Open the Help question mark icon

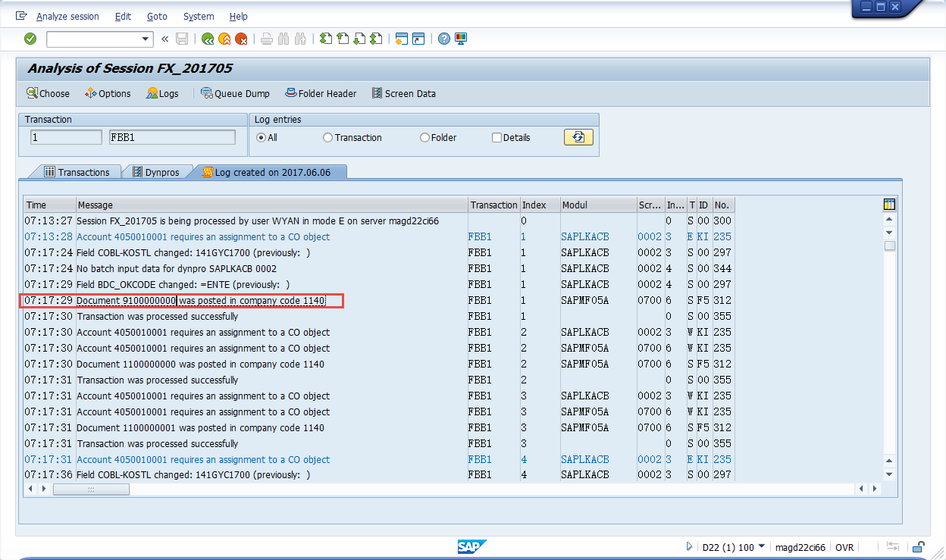[x=444, y=39]
